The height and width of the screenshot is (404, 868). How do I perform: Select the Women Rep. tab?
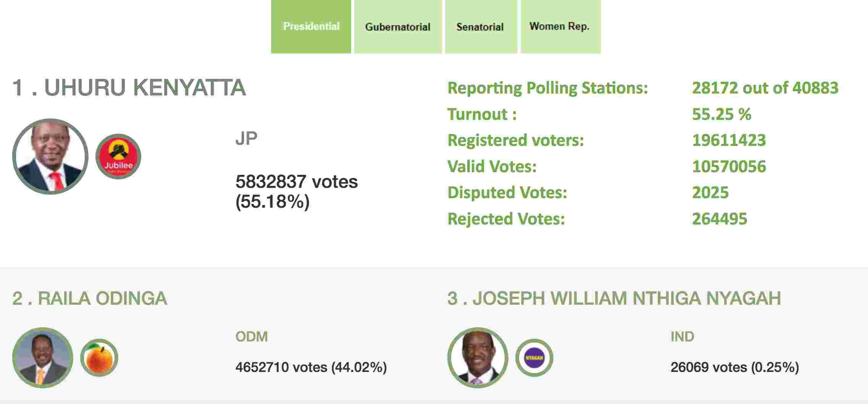click(560, 27)
